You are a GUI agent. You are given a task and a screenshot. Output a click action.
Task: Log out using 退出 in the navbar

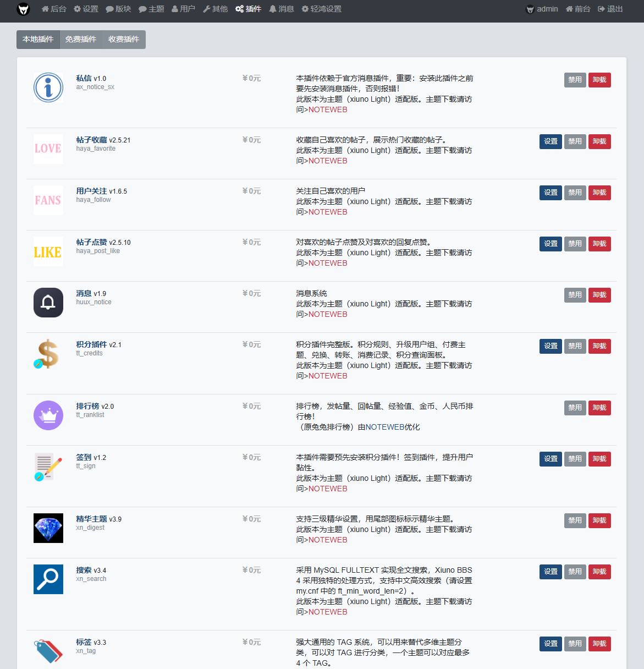(610, 9)
